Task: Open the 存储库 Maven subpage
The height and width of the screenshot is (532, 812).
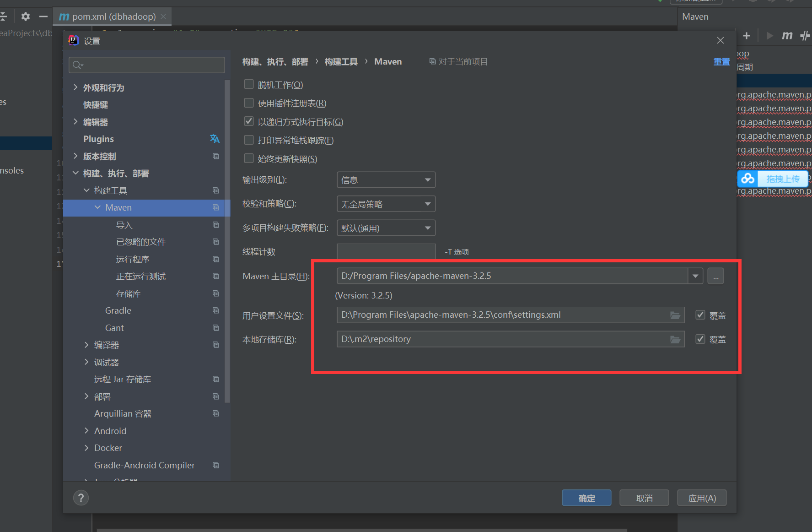Action: (129, 293)
